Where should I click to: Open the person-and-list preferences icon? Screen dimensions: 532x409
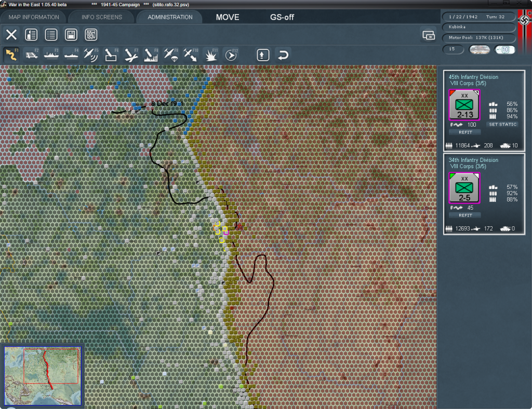pos(31,35)
